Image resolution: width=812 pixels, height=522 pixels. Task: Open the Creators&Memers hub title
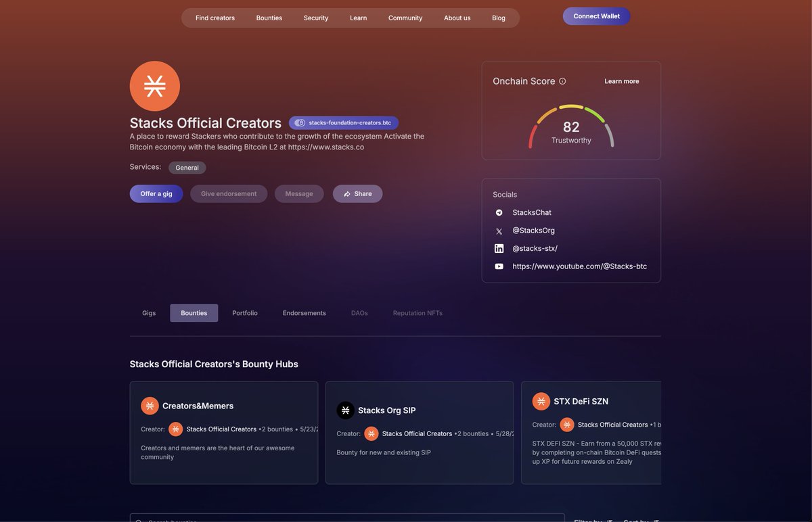(198, 406)
